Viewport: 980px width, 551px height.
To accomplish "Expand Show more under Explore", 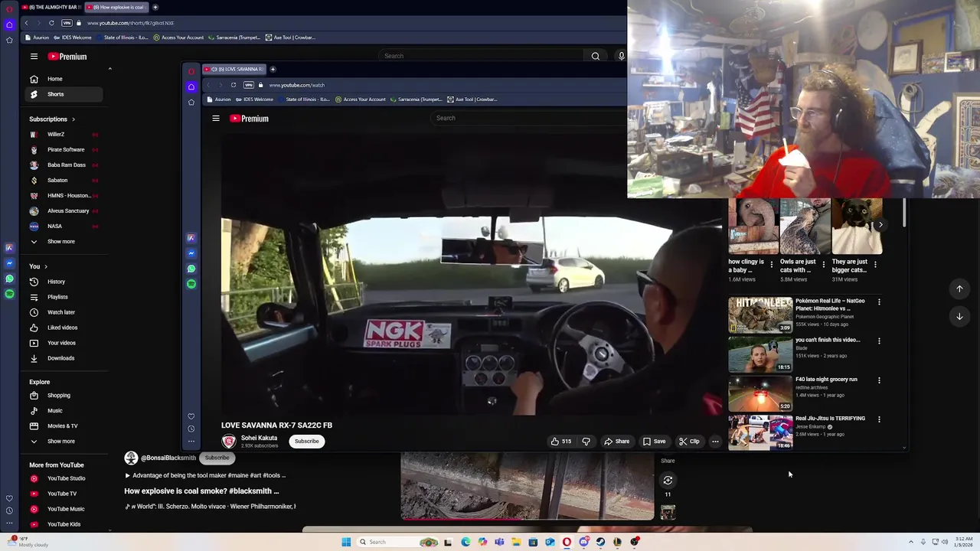I will click(61, 442).
